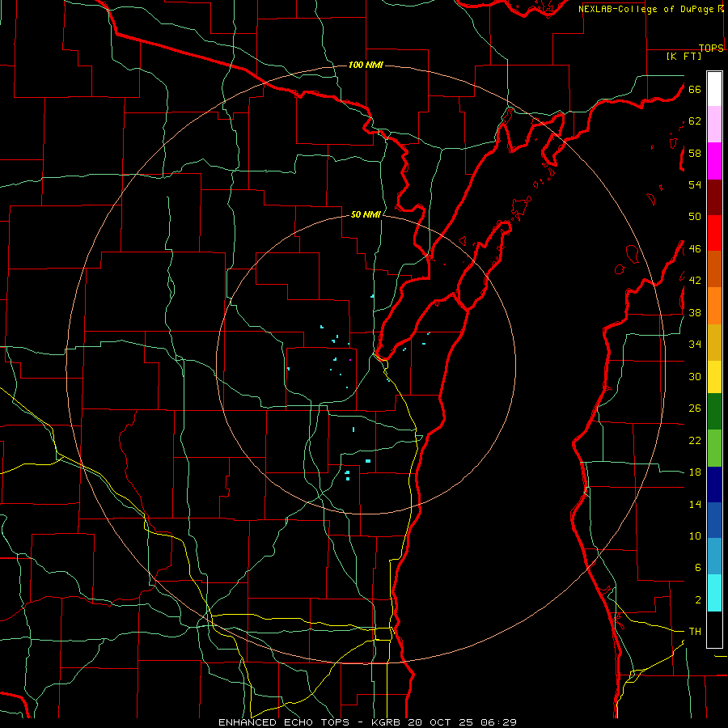
Task: Click the dark green 30 kft swatch
Action: coord(714,412)
